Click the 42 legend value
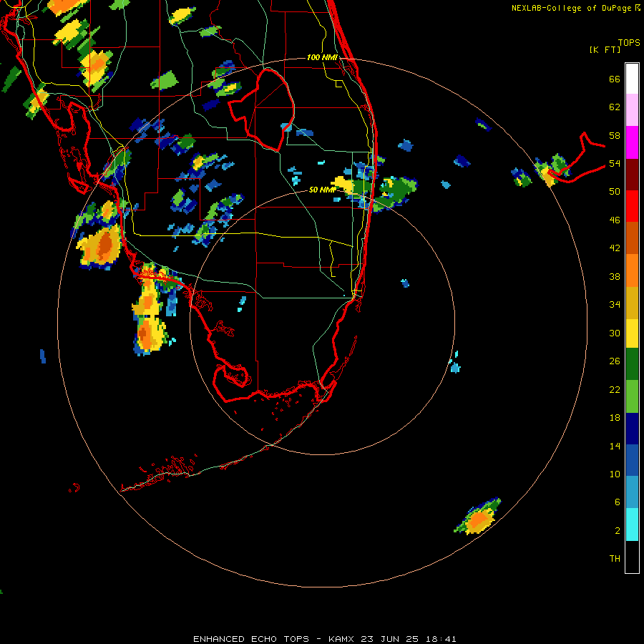The height and width of the screenshot is (644, 644). [615, 248]
